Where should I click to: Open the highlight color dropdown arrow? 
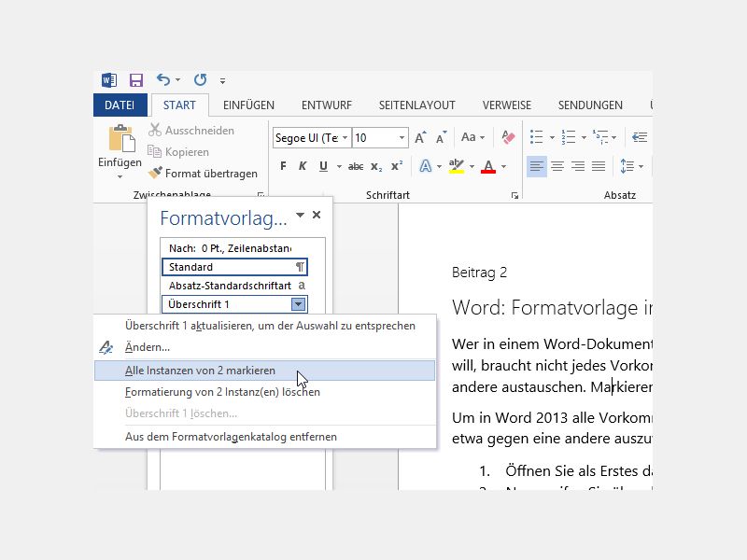[472, 167]
